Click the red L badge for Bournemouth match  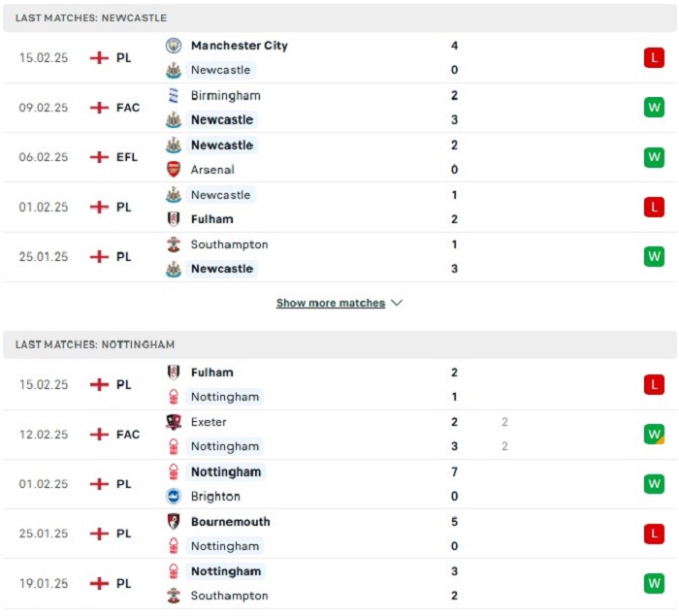654,534
